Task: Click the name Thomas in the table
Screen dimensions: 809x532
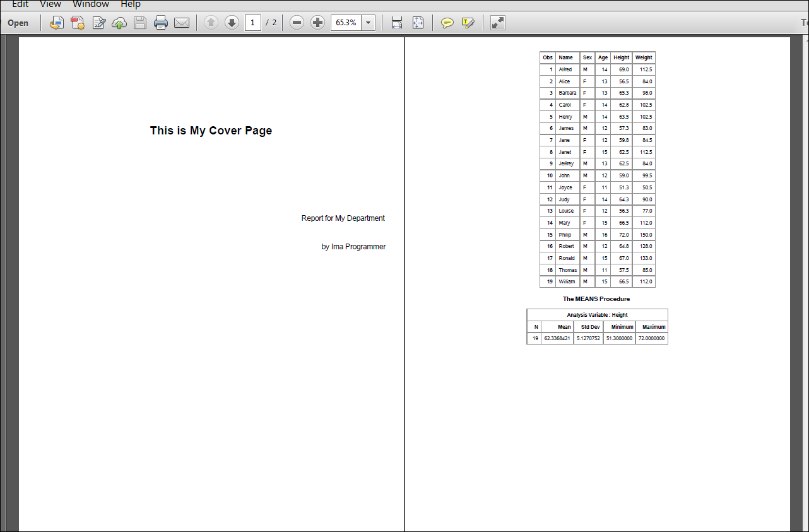Action: 567,270
